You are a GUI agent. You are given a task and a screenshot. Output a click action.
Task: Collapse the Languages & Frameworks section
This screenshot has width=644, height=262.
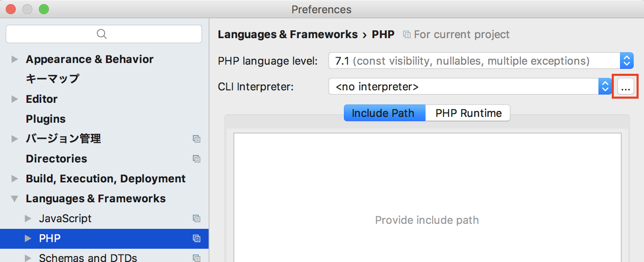pyautogui.click(x=14, y=198)
